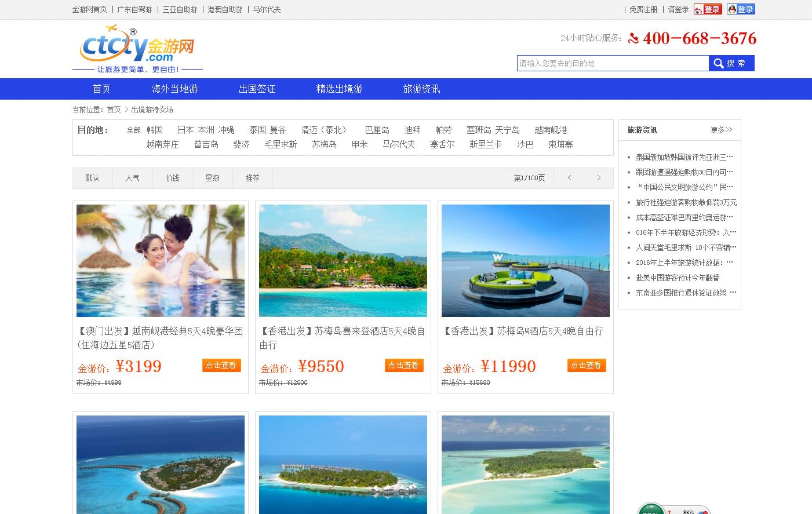Log in with the Sina Weibo icon
Image resolution: width=812 pixels, height=514 pixels.
(707, 9)
